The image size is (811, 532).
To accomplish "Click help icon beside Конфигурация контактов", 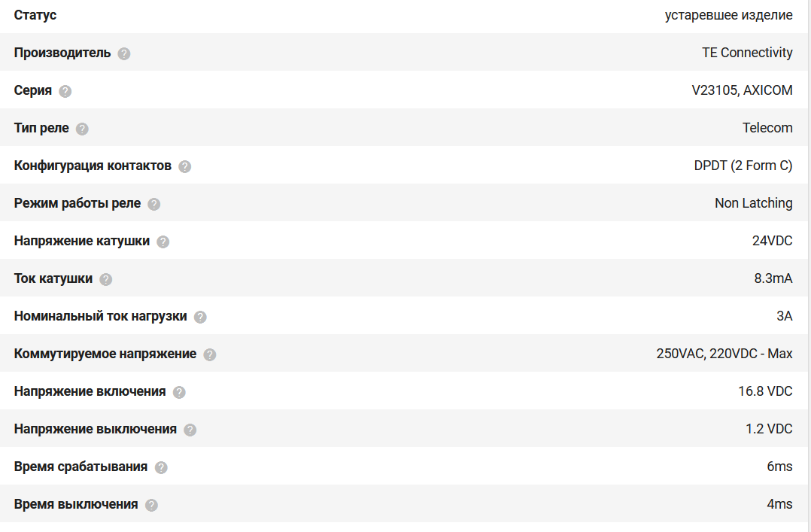I will pyautogui.click(x=185, y=166).
